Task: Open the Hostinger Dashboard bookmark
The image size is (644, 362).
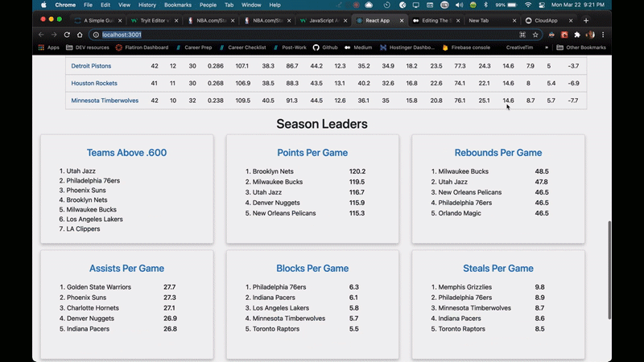Action: pyautogui.click(x=407, y=47)
